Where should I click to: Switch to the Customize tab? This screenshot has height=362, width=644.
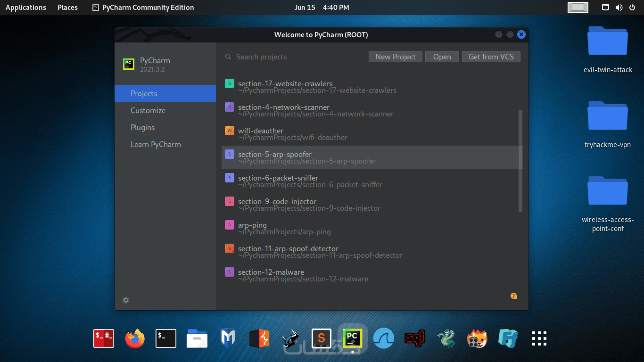pos(165,110)
